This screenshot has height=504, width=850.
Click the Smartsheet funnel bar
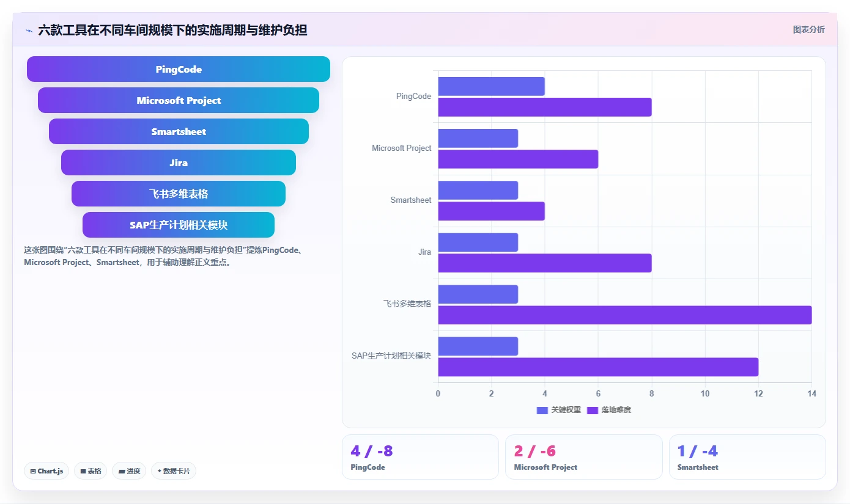179,131
